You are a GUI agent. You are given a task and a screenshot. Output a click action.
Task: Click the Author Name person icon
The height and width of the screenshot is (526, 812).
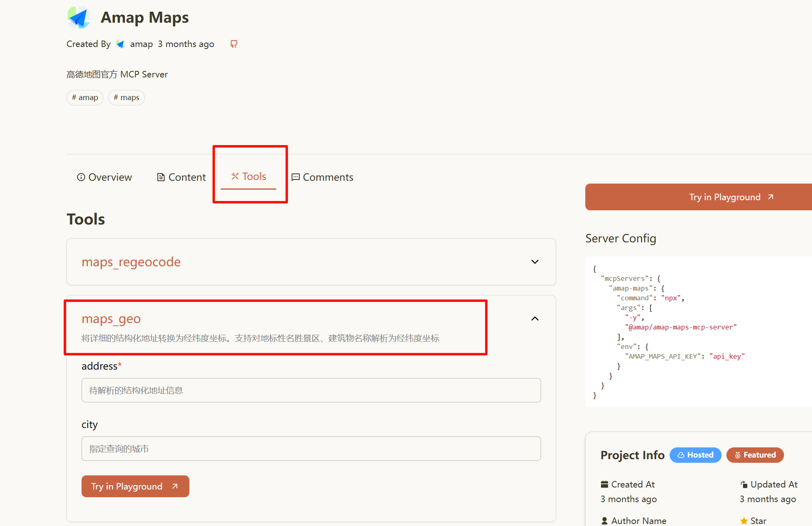605,521
